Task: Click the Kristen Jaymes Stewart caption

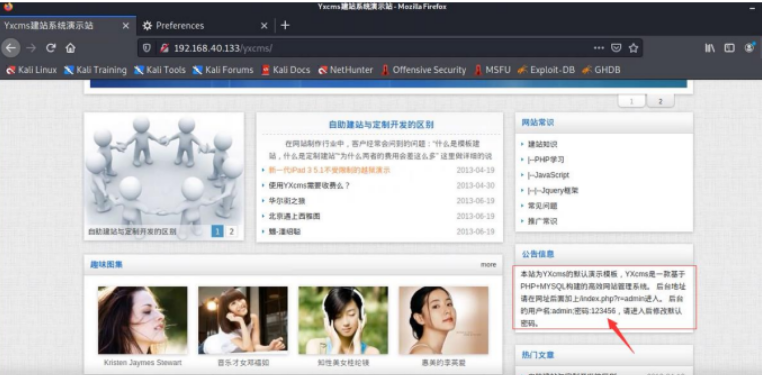Action: click(x=142, y=363)
